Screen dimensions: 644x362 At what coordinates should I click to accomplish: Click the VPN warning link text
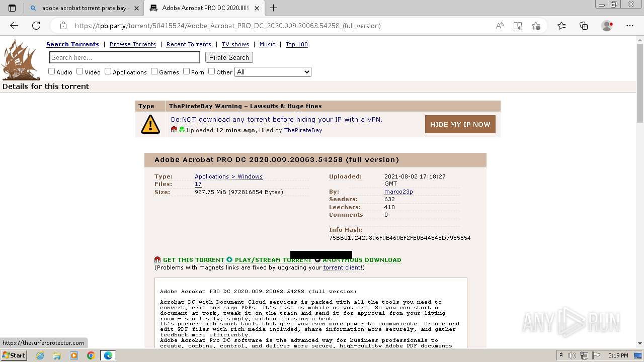coord(276,119)
